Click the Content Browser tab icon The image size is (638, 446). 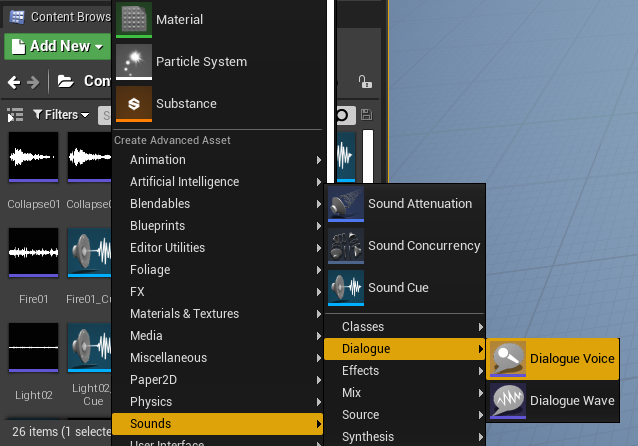tap(17, 17)
